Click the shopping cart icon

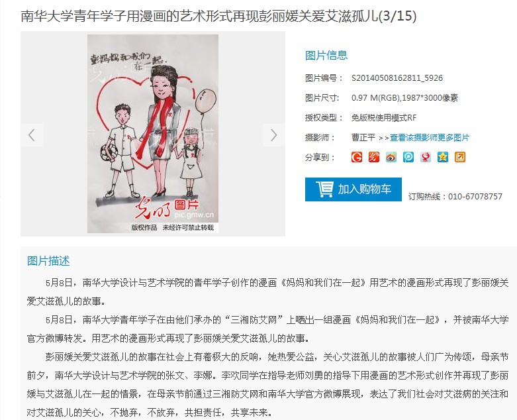[x=325, y=189]
